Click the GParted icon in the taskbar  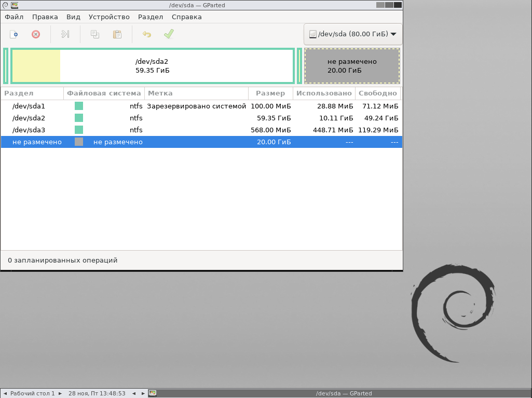click(x=153, y=393)
